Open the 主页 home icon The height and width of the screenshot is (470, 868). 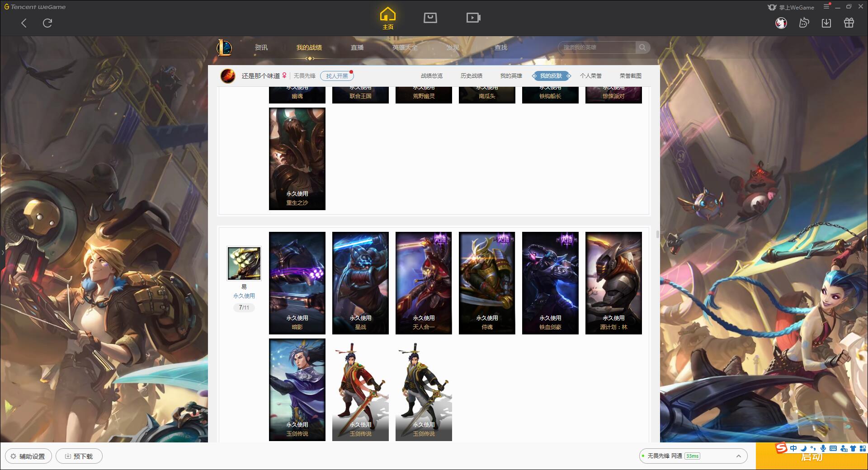pyautogui.click(x=388, y=18)
